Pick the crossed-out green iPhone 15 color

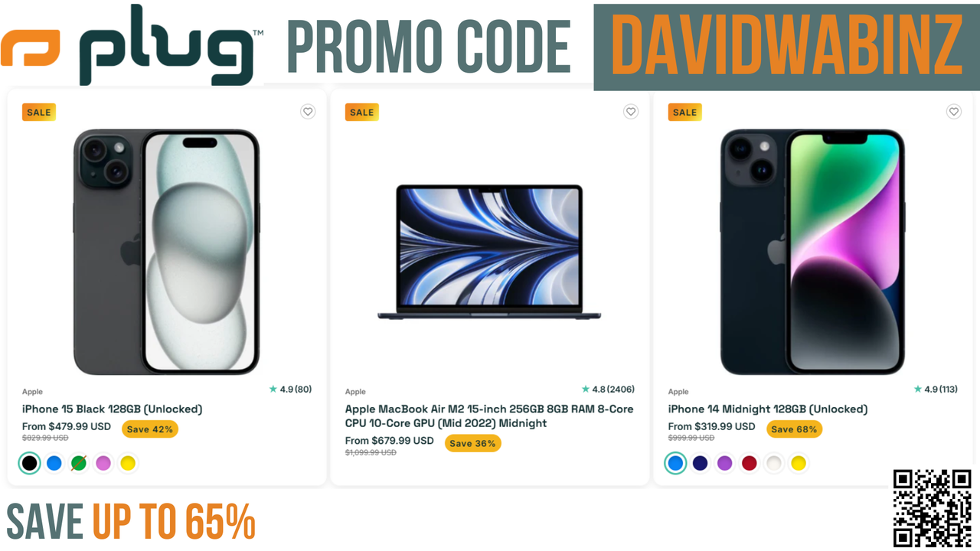point(79,463)
